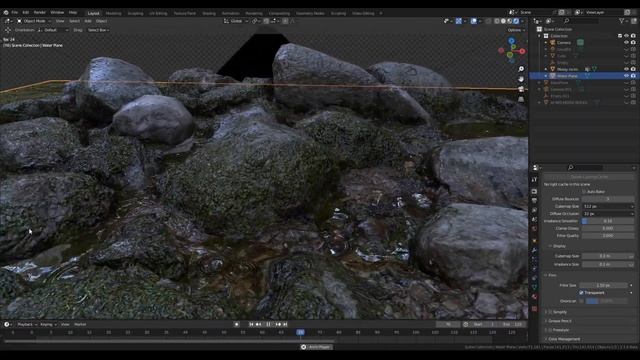640x360 pixels.
Task: Open the Diffuse Occlusion dropdown
Action: coord(608,213)
